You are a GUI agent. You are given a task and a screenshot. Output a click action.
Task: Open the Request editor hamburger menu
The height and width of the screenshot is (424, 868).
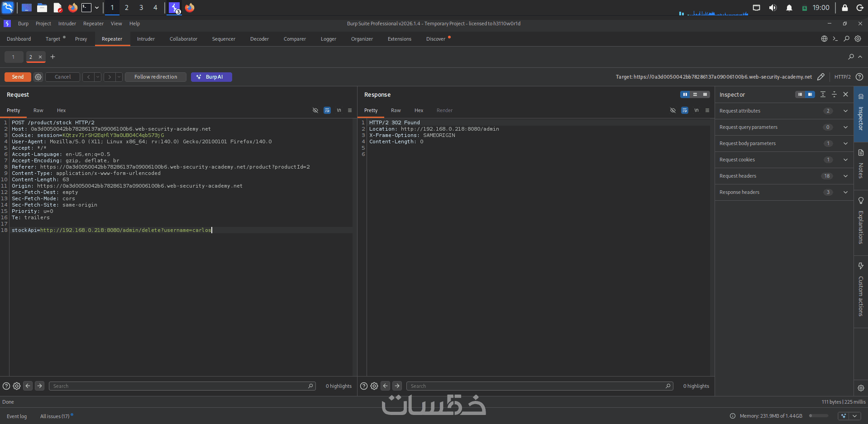tap(350, 110)
